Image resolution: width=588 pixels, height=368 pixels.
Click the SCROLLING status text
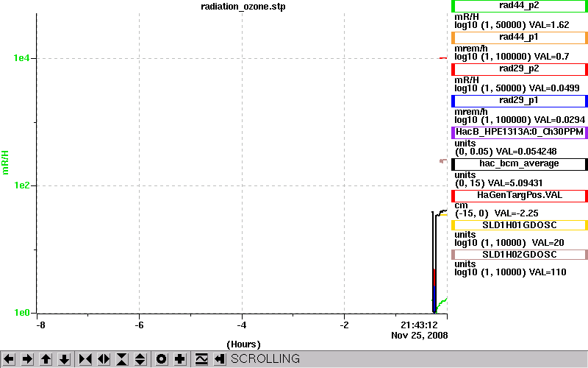265,359
